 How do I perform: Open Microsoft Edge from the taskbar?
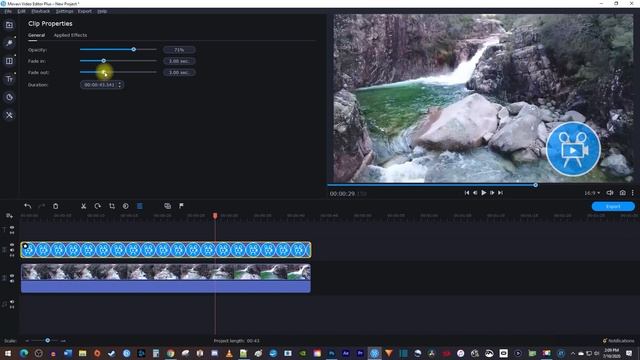(24, 353)
